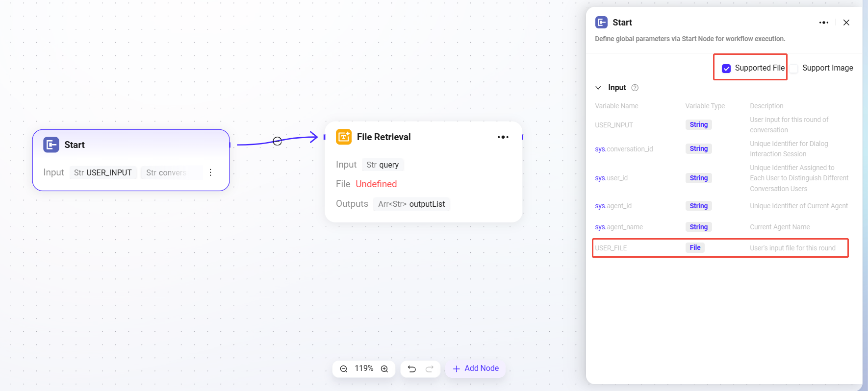Uncheck the Supported File checkbox
Viewport: 868px width, 391px height.
point(726,69)
